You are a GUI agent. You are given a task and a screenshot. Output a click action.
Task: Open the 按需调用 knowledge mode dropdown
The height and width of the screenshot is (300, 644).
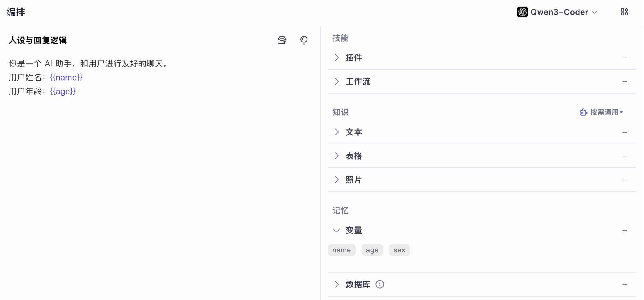click(x=602, y=112)
